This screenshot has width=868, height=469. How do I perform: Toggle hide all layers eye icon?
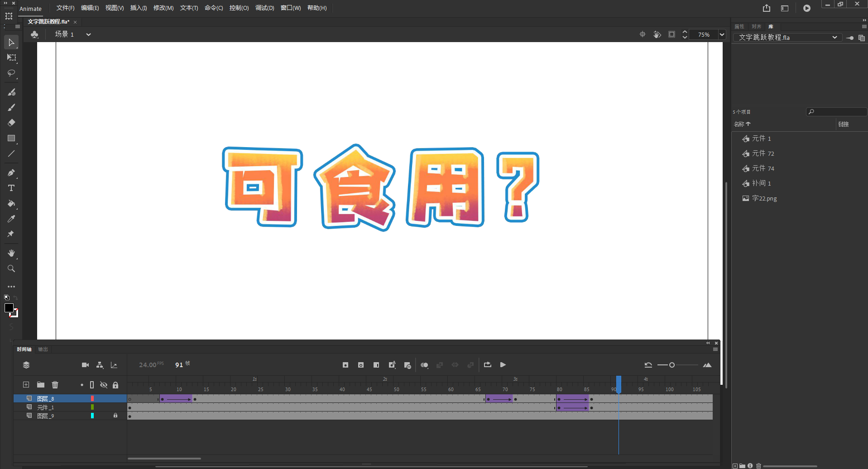pos(104,385)
